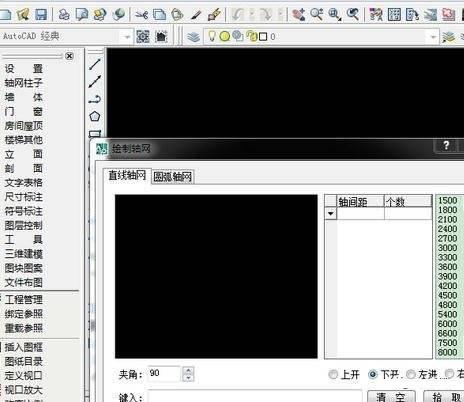Viewport: 464px width, 402px height.
Task: Click the dialog help question mark button
Action: (x=446, y=145)
